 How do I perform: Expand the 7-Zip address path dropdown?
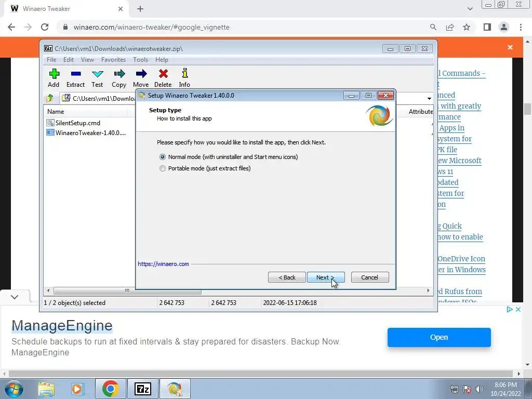coord(429,98)
